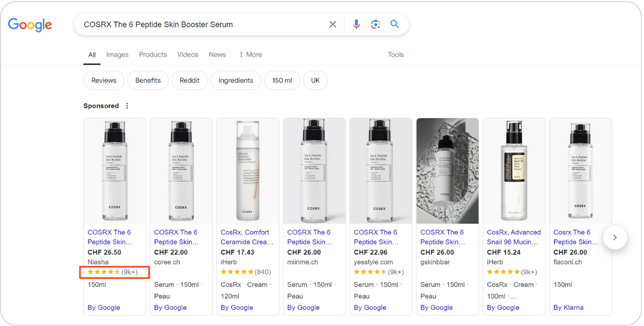Click the Google logo
Viewport: 644px width, 326px height.
click(30, 24)
